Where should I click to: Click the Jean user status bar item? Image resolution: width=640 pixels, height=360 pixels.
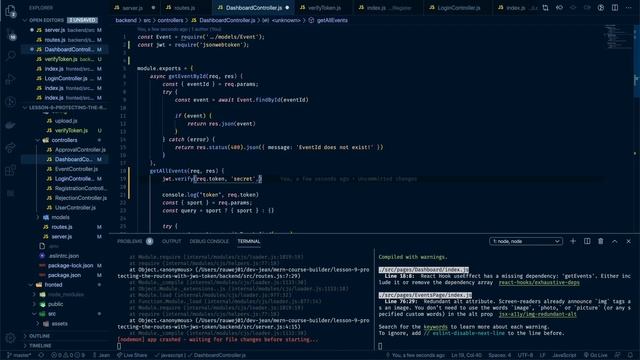click(x=101, y=355)
